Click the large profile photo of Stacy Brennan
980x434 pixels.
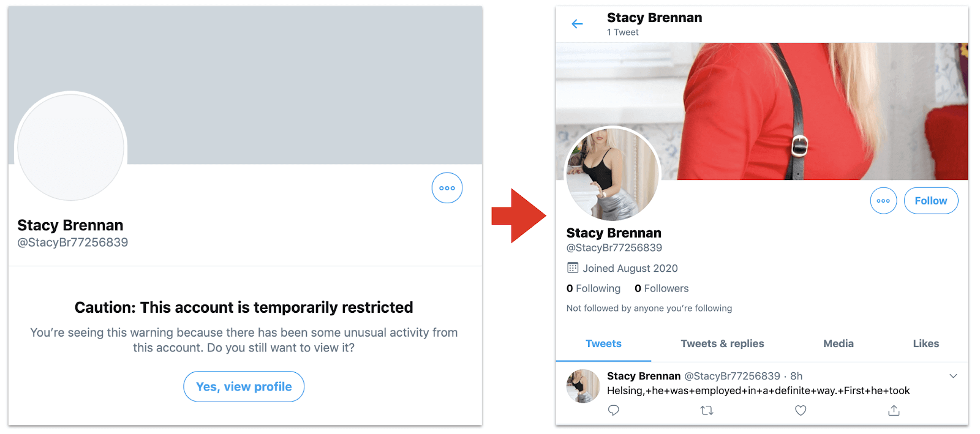(x=612, y=174)
